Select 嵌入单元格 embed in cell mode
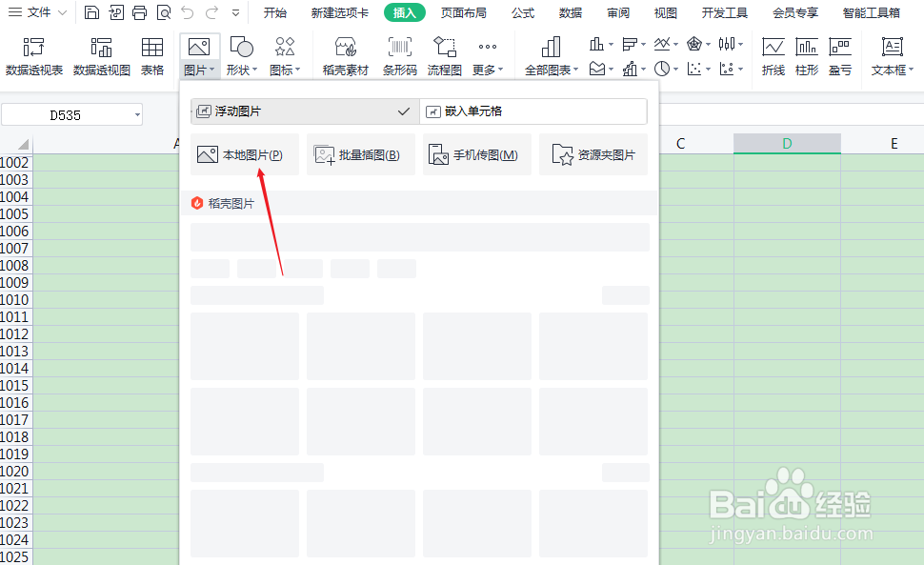This screenshot has height=565, width=924. point(533,111)
